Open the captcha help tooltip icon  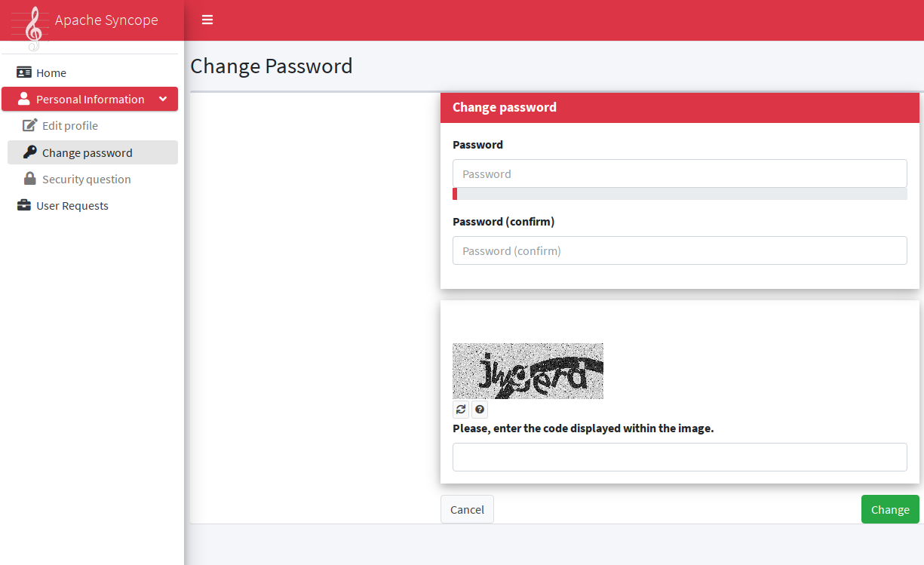480,409
